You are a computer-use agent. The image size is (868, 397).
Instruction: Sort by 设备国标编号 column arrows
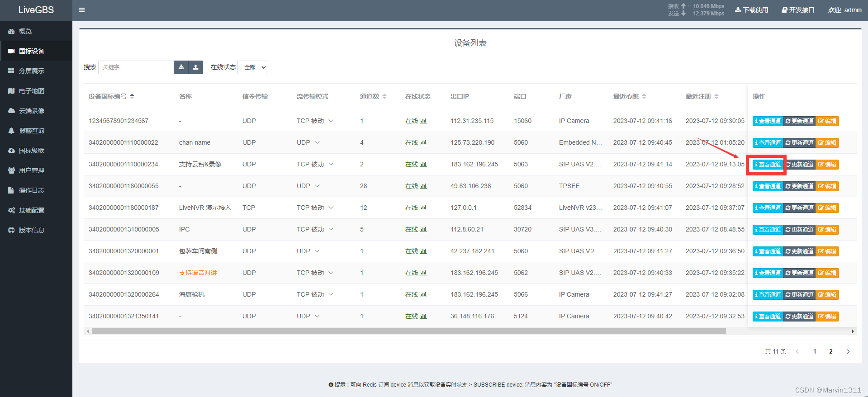[x=132, y=96]
